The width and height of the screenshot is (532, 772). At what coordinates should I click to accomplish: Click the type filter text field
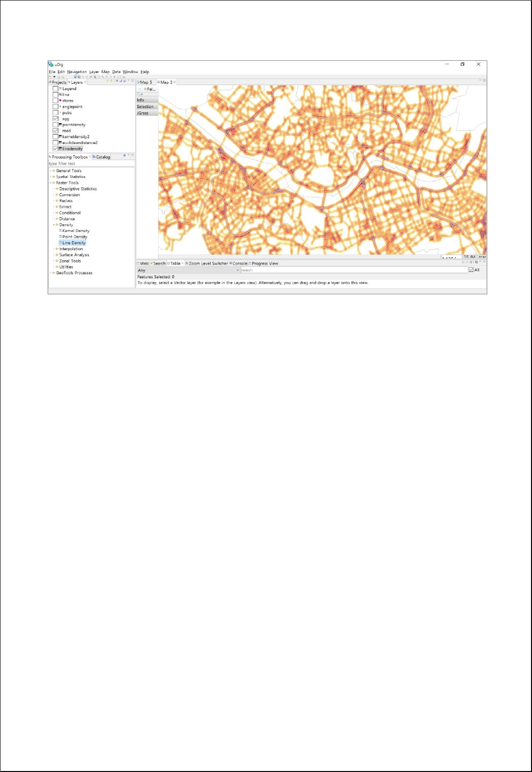coord(91,163)
